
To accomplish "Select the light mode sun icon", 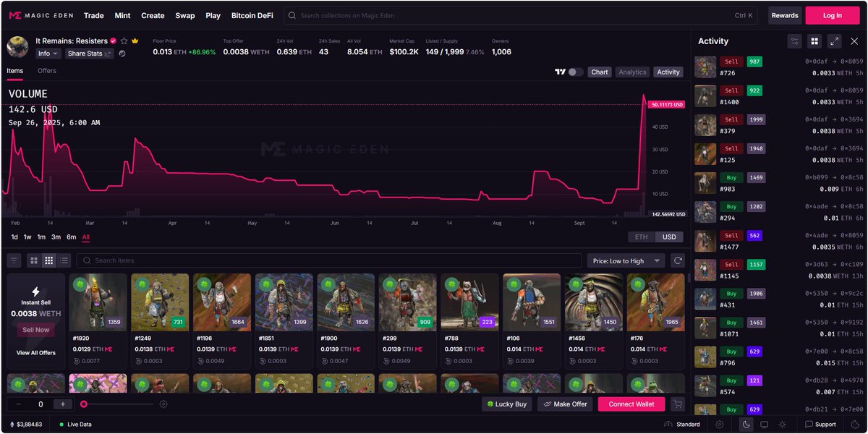I will pyautogui.click(x=782, y=425).
